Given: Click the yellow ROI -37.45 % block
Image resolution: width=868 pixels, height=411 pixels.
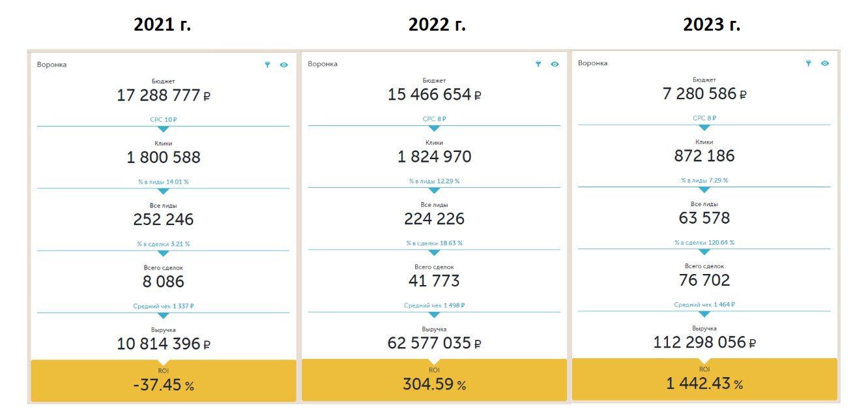Looking at the screenshot, I should 164,381.
